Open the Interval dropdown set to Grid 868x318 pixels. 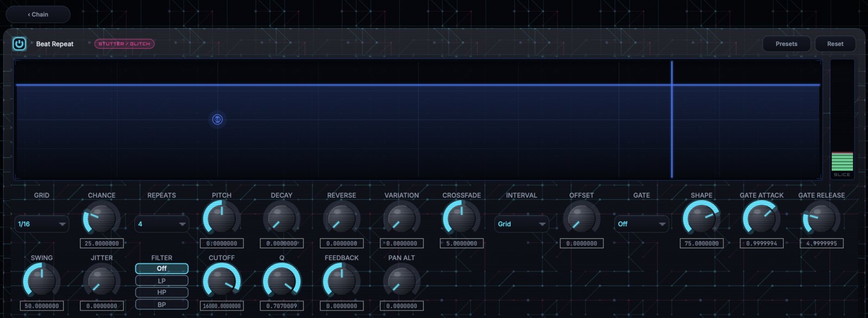pyautogui.click(x=521, y=224)
